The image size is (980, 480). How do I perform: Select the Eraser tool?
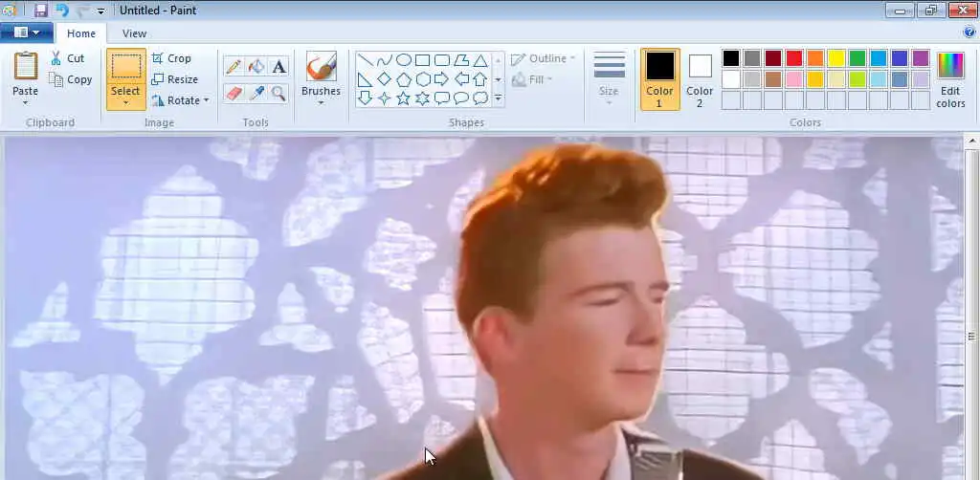tap(234, 94)
